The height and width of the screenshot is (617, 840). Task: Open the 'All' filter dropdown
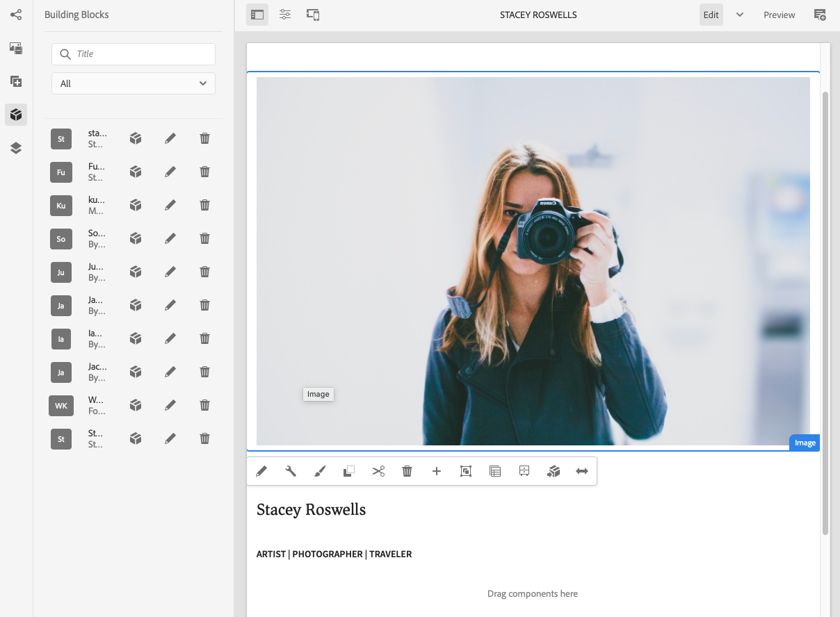(x=134, y=83)
